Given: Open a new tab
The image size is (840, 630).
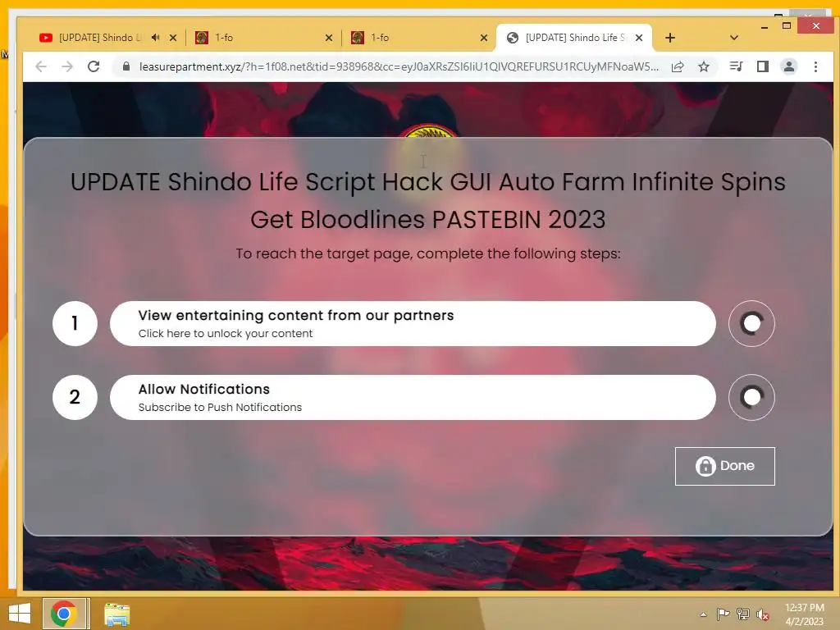Looking at the screenshot, I should (x=670, y=38).
